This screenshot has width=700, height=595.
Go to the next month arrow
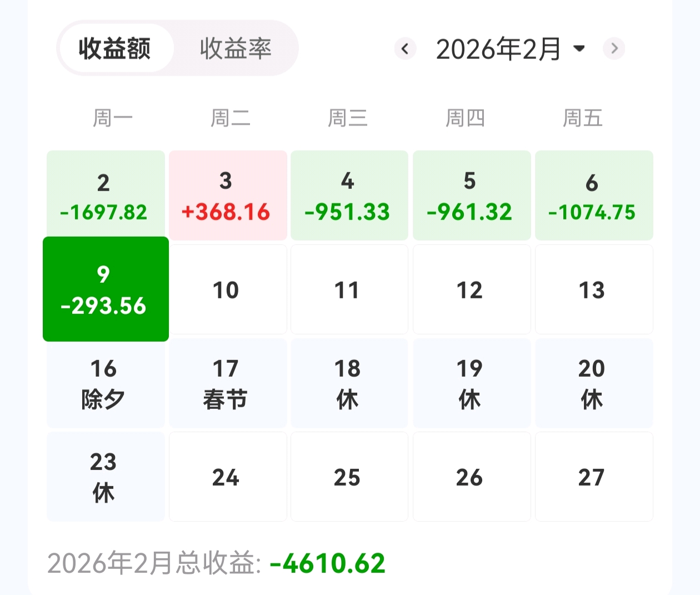(614, 49)
